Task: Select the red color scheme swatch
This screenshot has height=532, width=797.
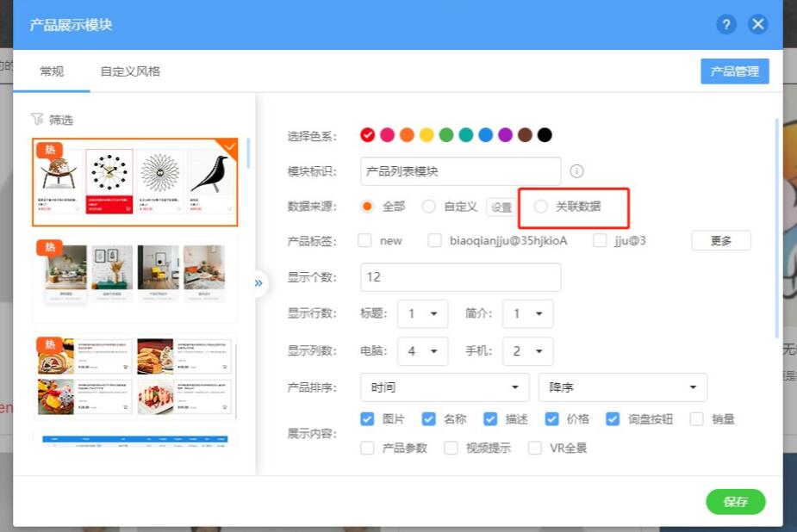Action: point(368,135)
